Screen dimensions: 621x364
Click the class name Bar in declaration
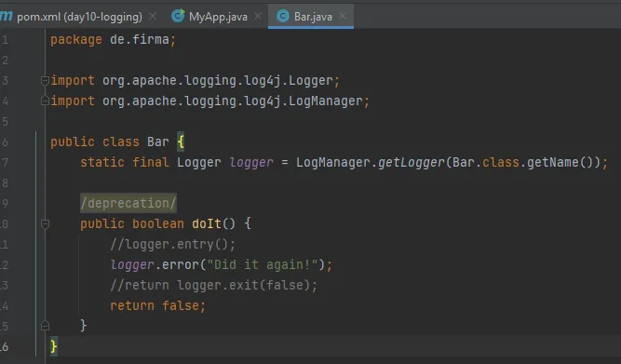click(x=158, y=142)
